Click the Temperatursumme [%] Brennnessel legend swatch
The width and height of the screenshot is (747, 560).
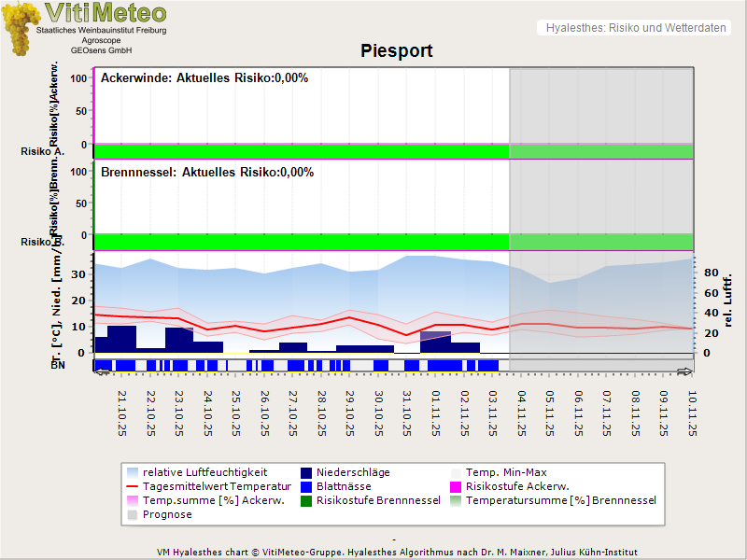457,500
